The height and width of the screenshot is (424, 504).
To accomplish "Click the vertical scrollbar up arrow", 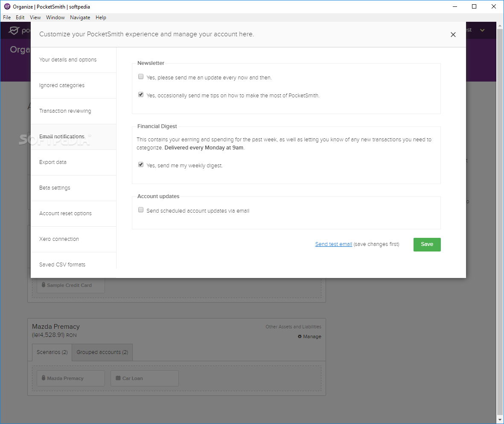I will [500, 26].
